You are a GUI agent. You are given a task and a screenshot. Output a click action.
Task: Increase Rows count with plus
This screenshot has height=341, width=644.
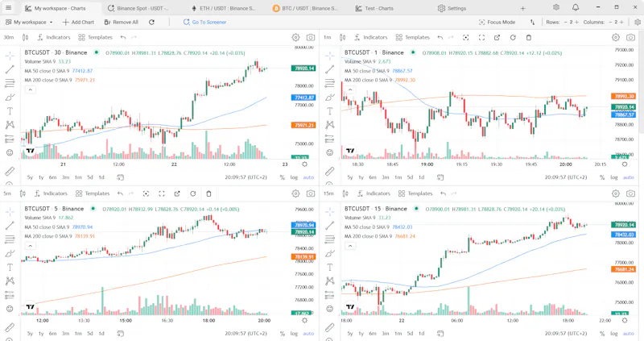point(576,23)
